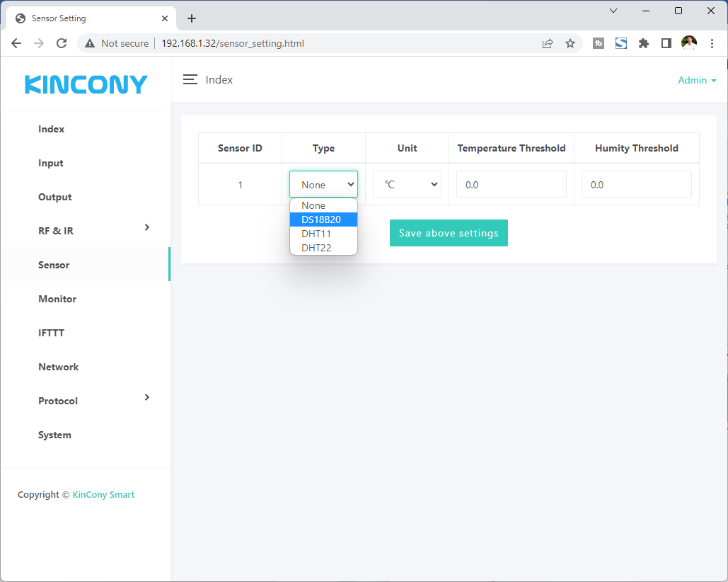
Task: Select DS18B20 from the Type list
Action: point(323,219)
